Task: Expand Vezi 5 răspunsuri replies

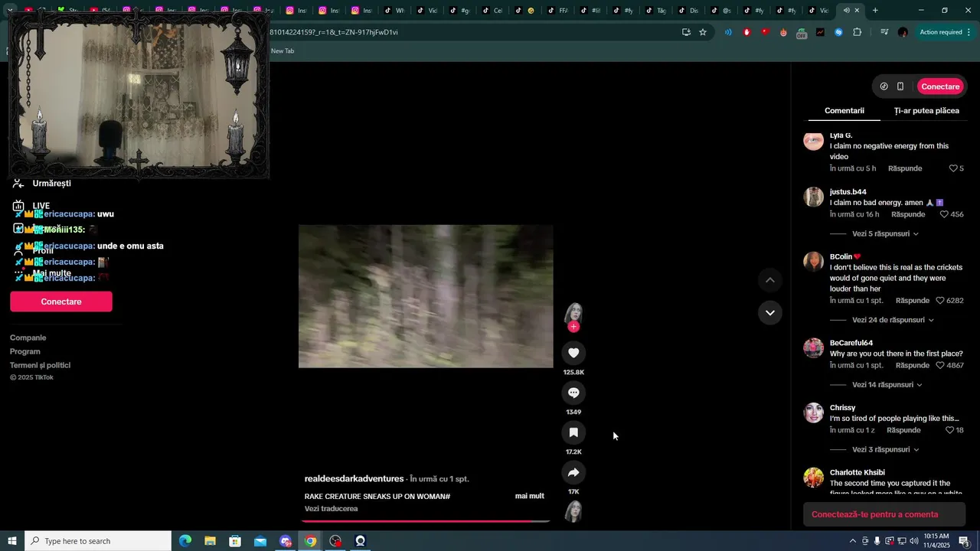Action: click(x=885, y=234)
